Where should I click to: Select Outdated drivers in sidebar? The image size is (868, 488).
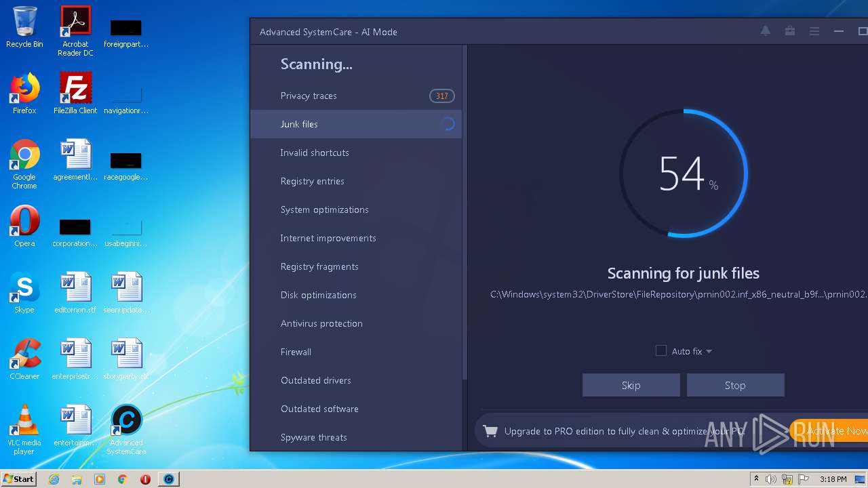click(356, 380)
